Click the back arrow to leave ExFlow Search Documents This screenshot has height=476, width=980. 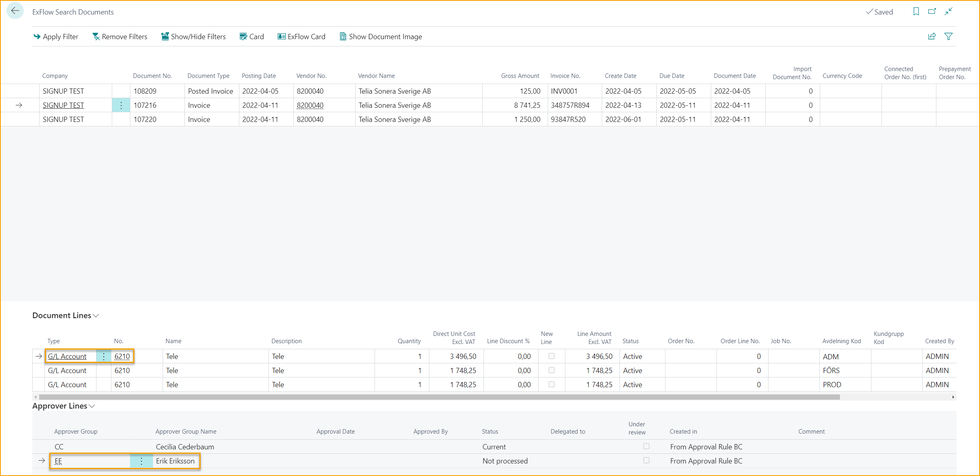15,10
